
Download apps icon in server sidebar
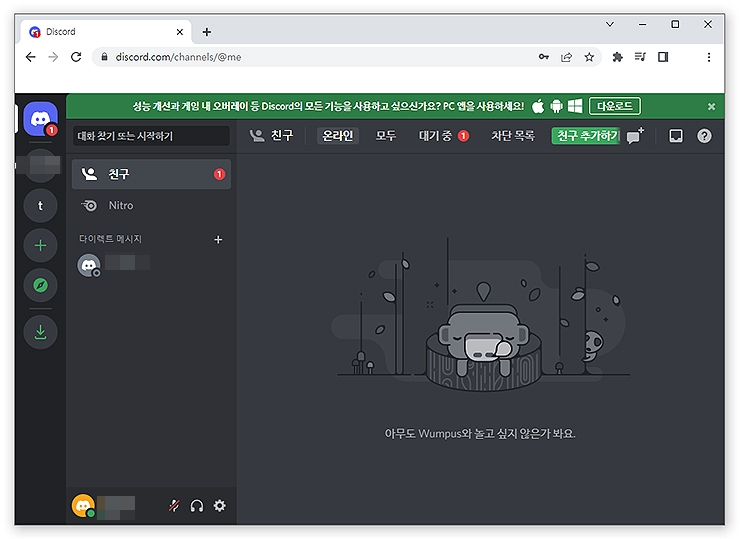point(41,332)
